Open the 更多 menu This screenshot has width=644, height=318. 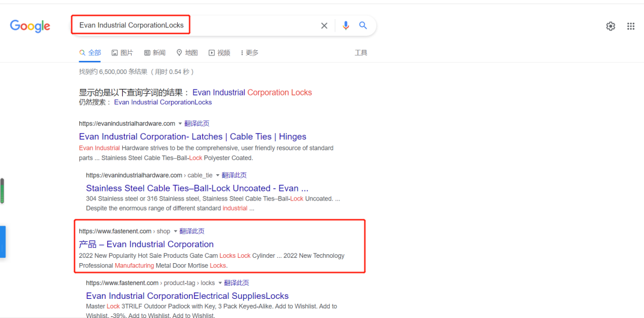tap(250, 53)
